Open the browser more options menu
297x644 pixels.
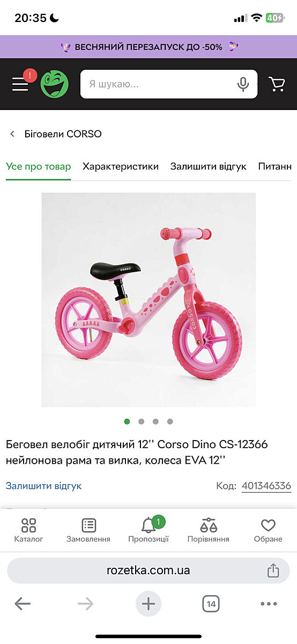[269, 604]
